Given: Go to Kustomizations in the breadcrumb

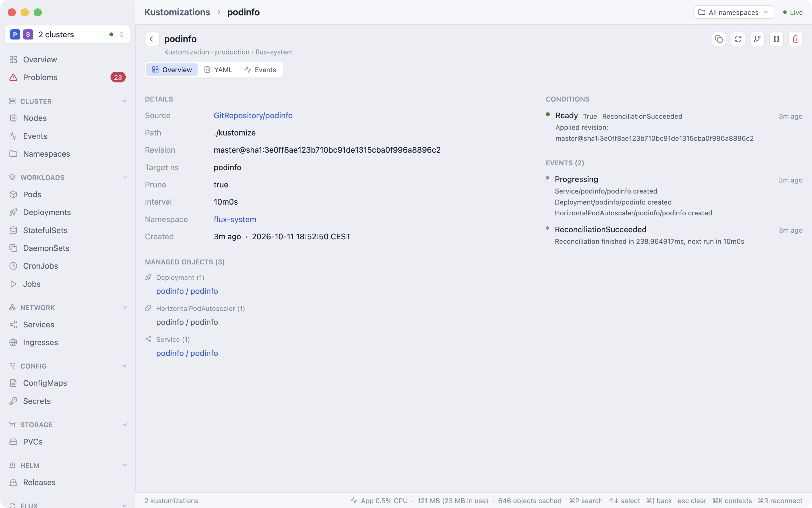Looking at the screenshot, I should [x=177, y=12].
